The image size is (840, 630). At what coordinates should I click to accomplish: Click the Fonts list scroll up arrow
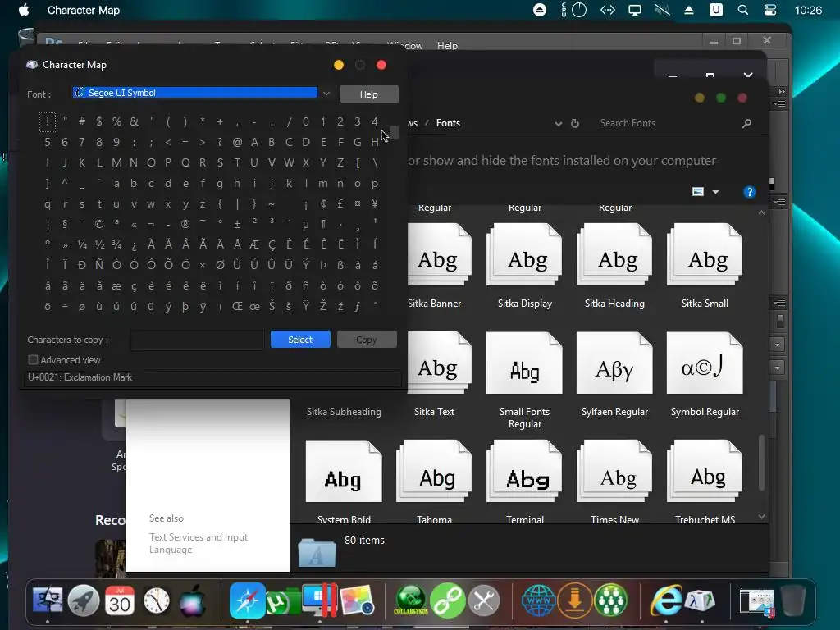[x=761, y=212]
